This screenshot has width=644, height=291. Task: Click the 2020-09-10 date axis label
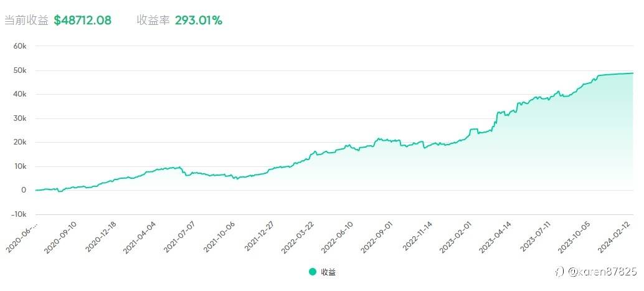[61, 237]
